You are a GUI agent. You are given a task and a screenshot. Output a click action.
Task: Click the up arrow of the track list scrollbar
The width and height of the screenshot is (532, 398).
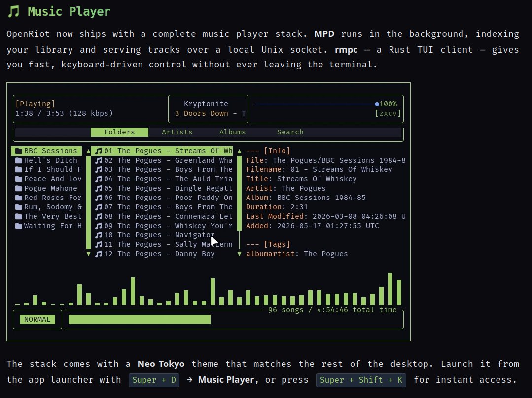pos(89,151)
